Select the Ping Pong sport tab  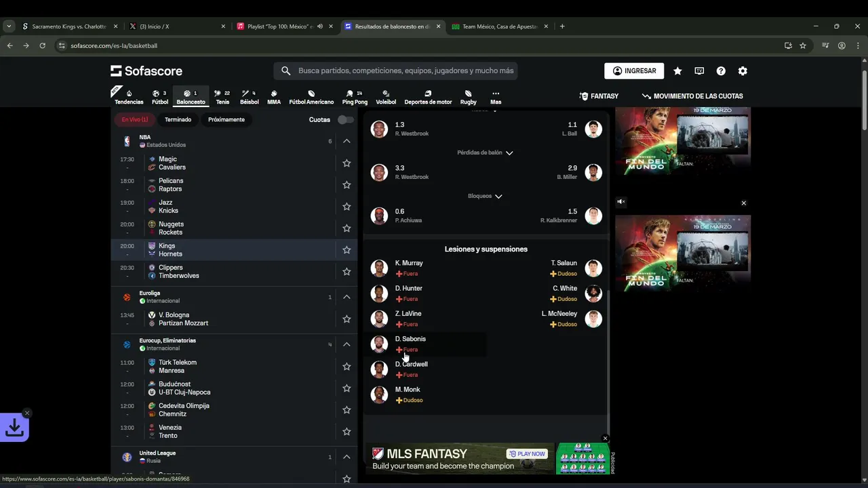click(354, 97)
